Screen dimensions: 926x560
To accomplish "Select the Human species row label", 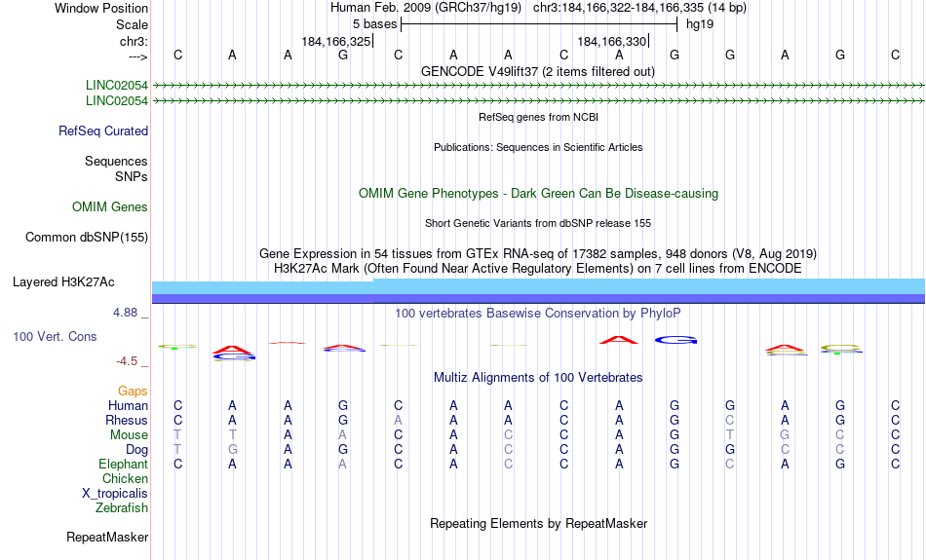I will [128, 405].
